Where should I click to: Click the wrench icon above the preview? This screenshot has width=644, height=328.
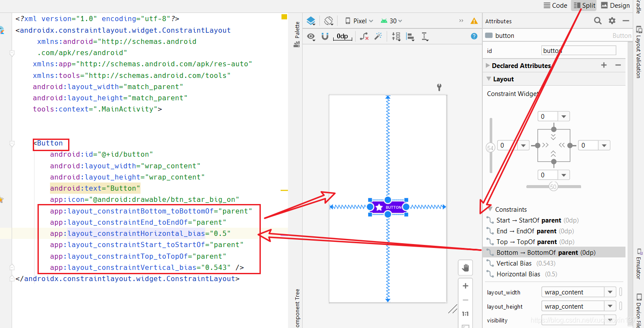point(439,87)
